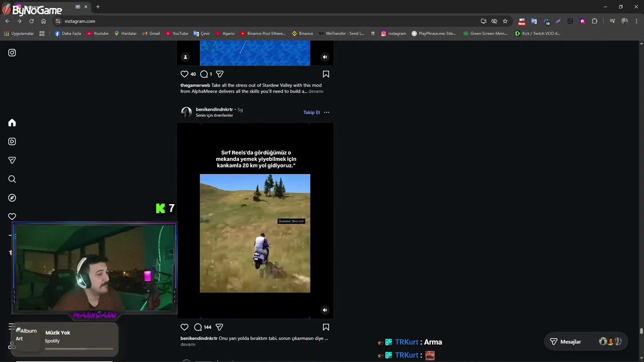Viewport: 644px width, 362px height.
Task: Toggle sound on the Stardew Valley video
Action: pyautogui.click(x=325, y=57)
